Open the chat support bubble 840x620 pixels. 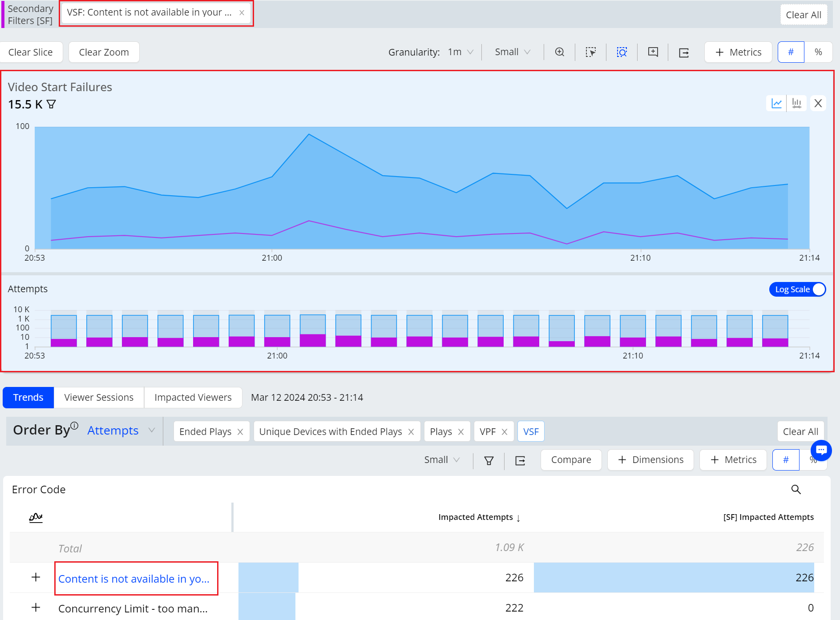[x=821, y=451]
